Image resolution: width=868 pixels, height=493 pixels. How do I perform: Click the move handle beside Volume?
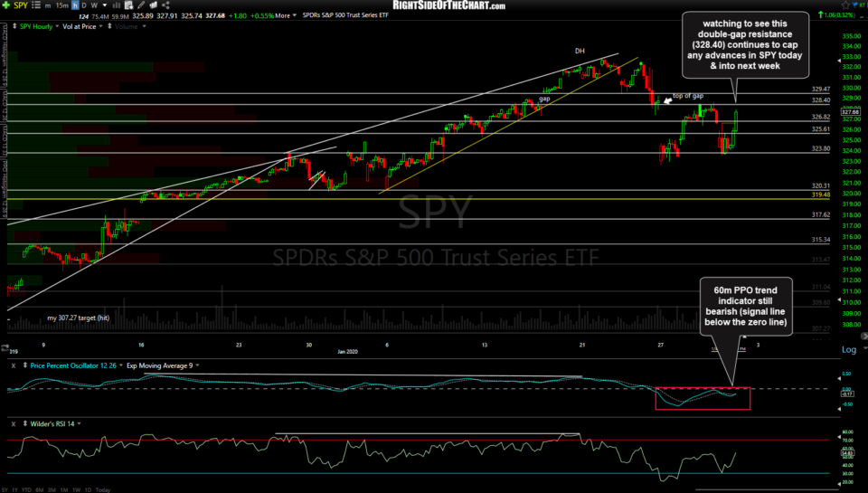click(109, 26)
